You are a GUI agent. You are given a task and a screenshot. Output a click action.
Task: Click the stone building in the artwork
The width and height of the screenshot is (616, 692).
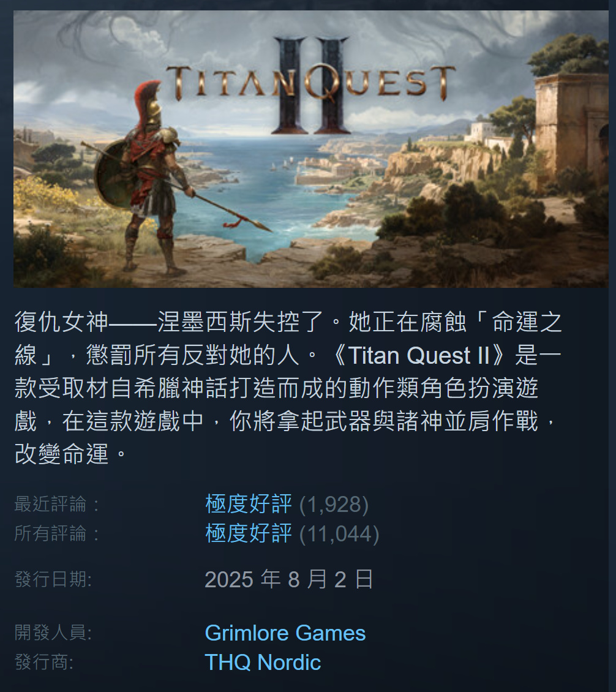pos(571,126)
